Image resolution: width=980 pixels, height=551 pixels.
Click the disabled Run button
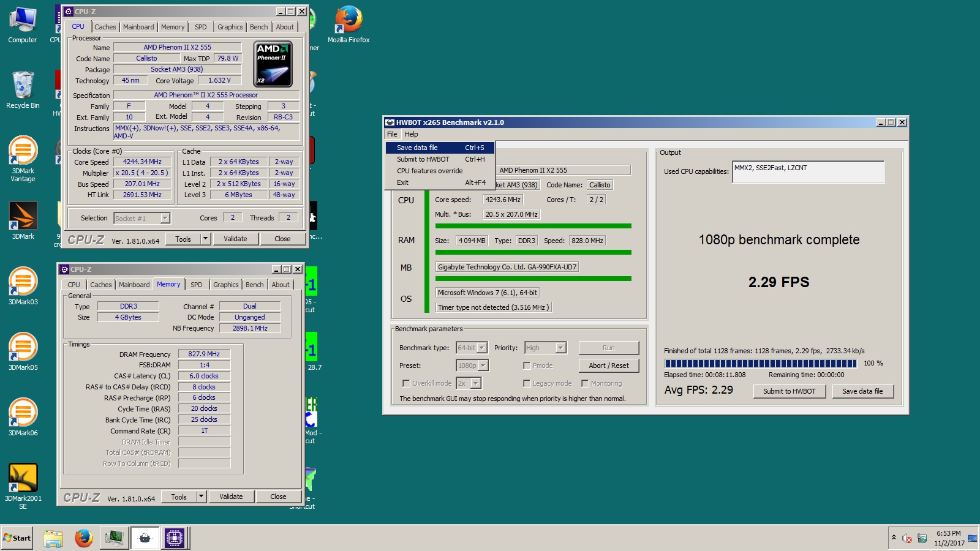coord(609,348)
